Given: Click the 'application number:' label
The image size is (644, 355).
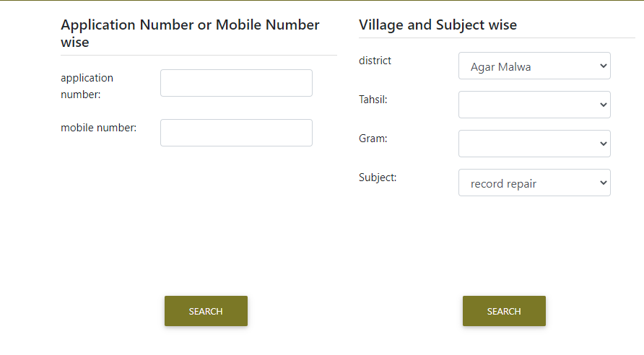Looking at the screenshot, I should (87, 85).
